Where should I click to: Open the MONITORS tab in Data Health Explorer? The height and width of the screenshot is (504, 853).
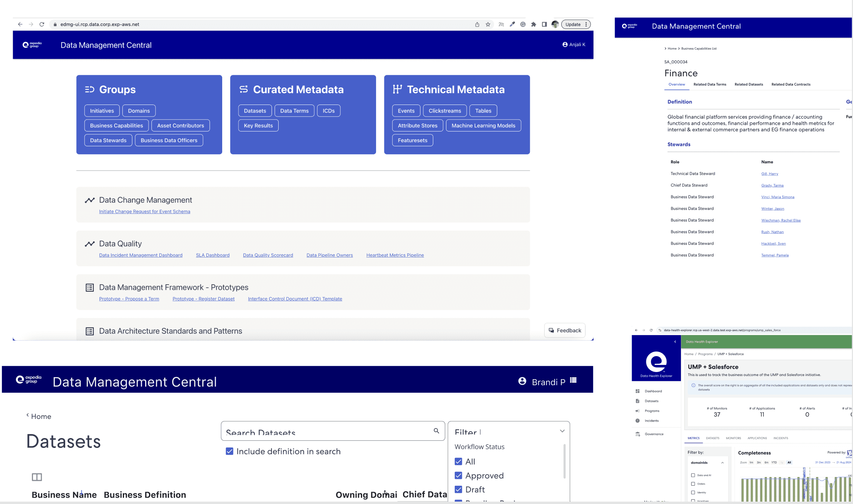733,438
